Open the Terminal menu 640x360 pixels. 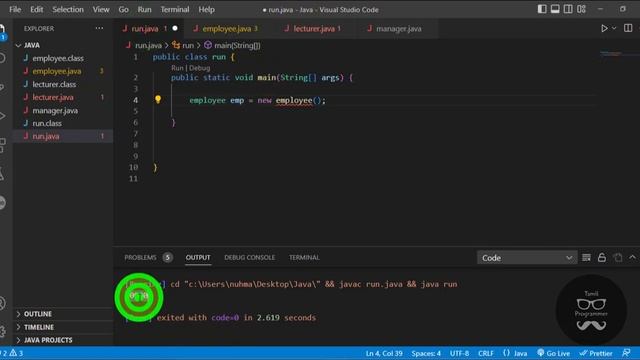tap(175, 9)
